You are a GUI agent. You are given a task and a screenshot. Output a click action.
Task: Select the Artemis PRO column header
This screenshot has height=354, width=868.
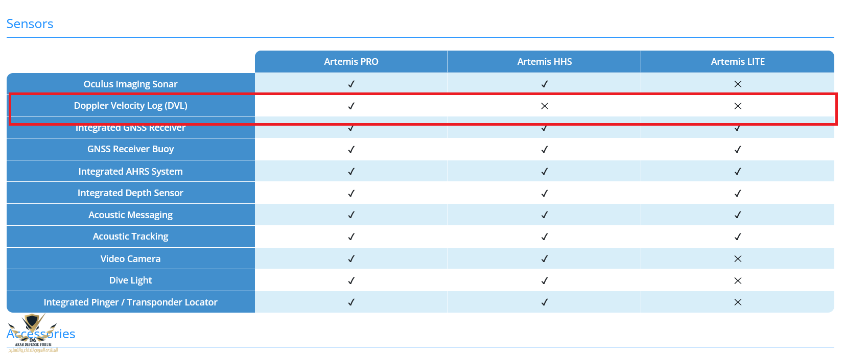[x=351, y=62]
